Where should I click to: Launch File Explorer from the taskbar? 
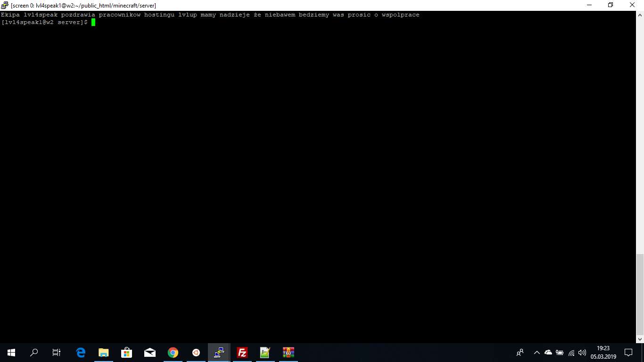104,353
